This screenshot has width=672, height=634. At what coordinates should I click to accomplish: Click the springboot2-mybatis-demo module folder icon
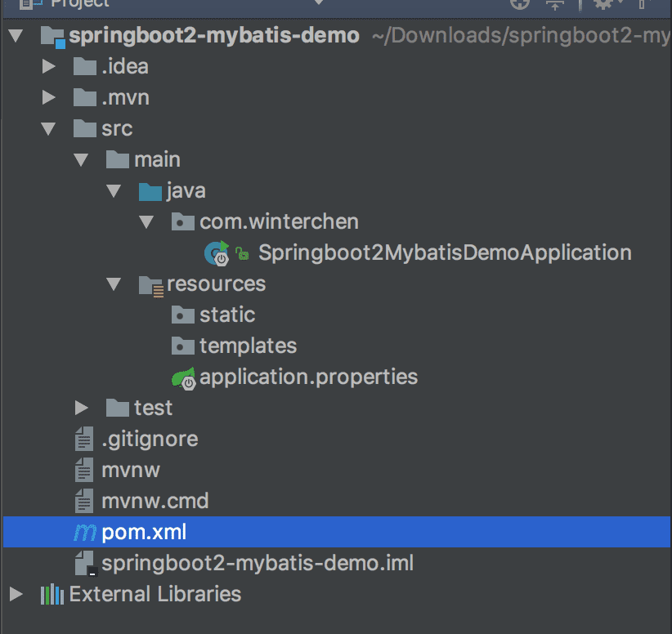pos(52,36)
